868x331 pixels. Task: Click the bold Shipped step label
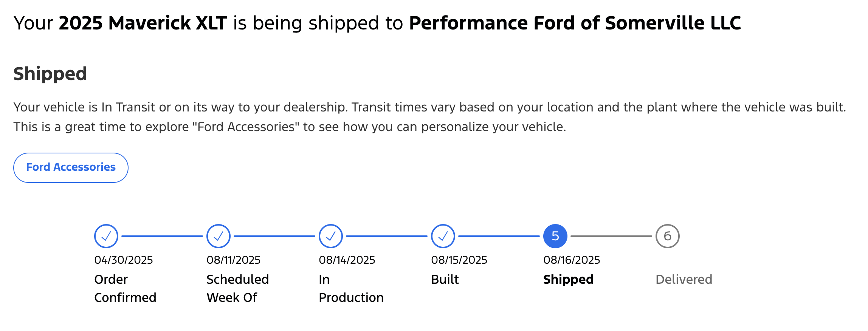click(x=568, y=280)
